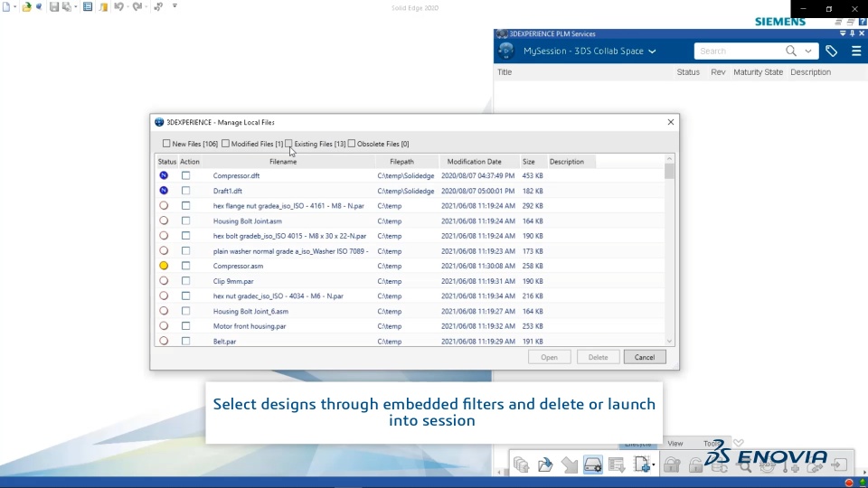Click the open folder icon in the quick access toolbar
This screenshot has height=488, width=868.
pos(26,7)
